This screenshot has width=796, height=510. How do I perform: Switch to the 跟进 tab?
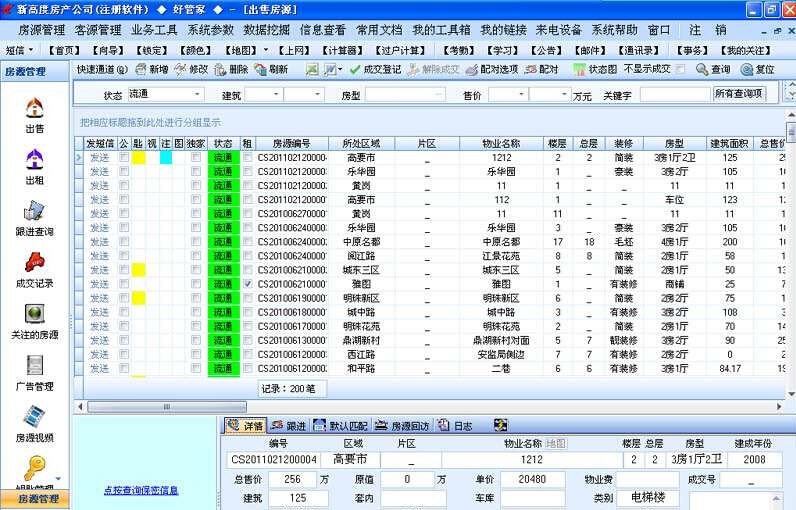point(288,426)
